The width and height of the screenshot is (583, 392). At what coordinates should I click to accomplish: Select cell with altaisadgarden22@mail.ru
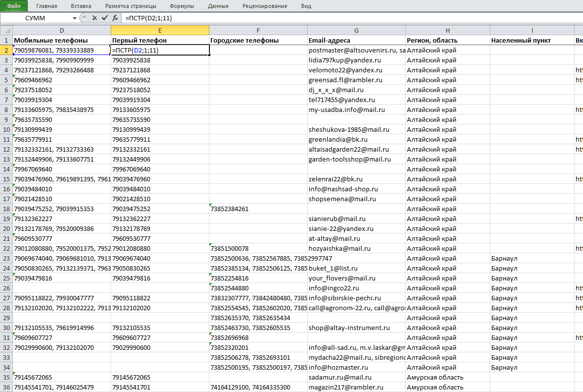356,149
